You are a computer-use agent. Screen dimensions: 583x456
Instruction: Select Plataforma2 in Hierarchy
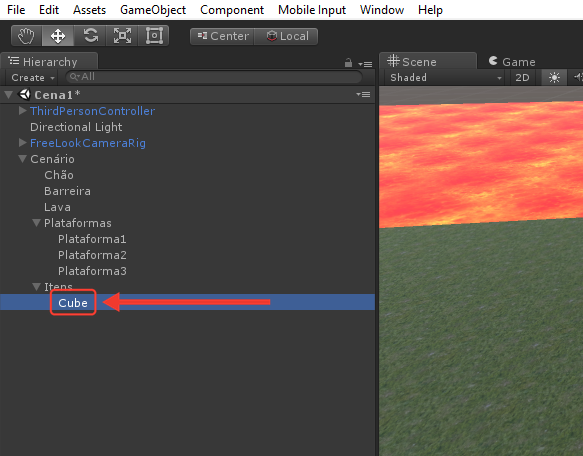point(92,255)
